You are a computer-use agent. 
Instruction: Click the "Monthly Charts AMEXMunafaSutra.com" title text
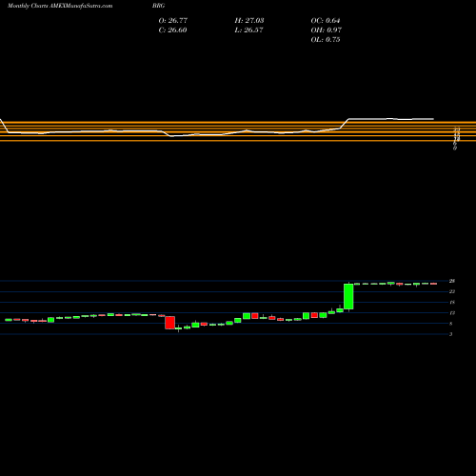pyautogui.click(x=60, y=6)
